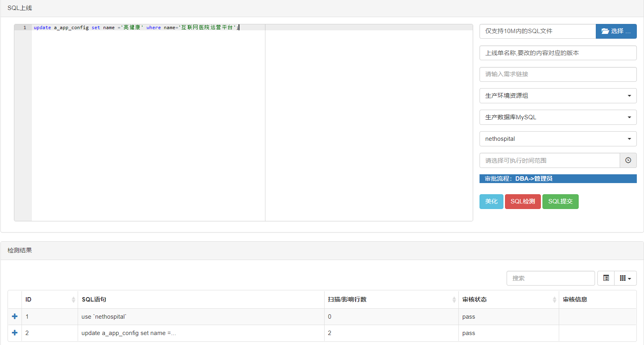Expand row 1 with plus icon
Viewport: 644px width, 345px height.
(15, 316)
